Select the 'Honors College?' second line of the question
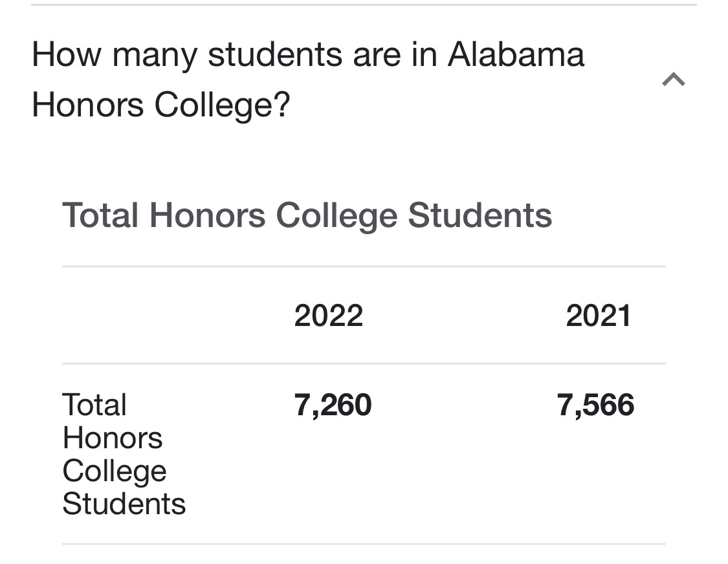728x564 pixels. pyautogui.click(x=160, y=105)
